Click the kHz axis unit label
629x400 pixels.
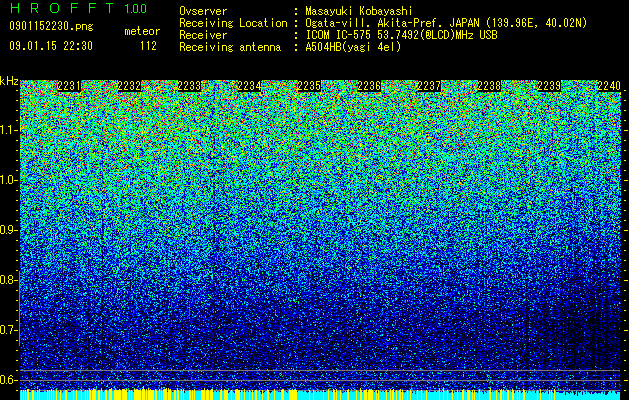[9, 81]
